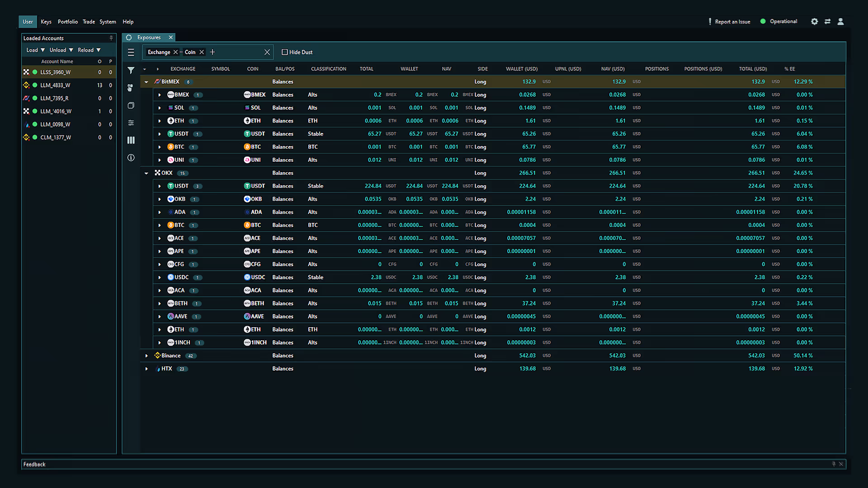Pin the Loaded Accounts panel
The image size is (868, 488).
click(111, 38)
